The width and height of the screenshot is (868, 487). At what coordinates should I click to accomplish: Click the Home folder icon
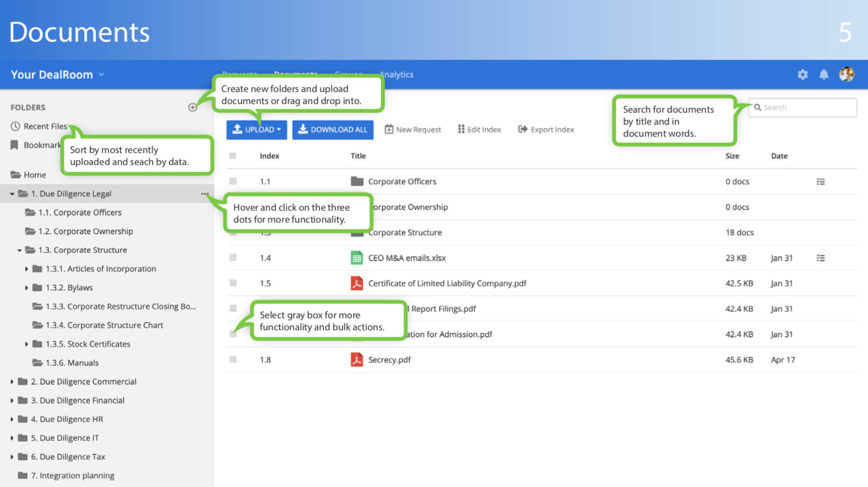click(x=15, y=175)
